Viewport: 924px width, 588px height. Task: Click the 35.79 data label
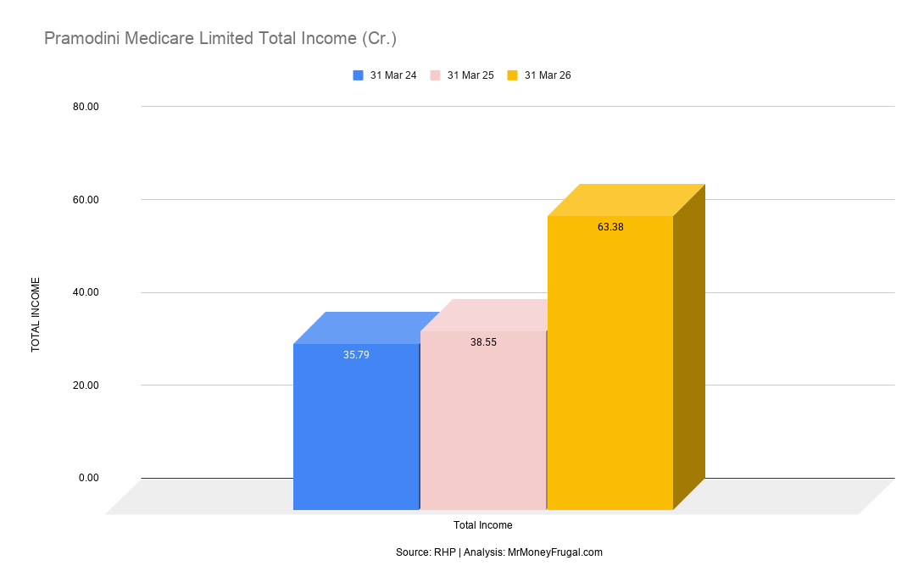click(x=356, y=355)
